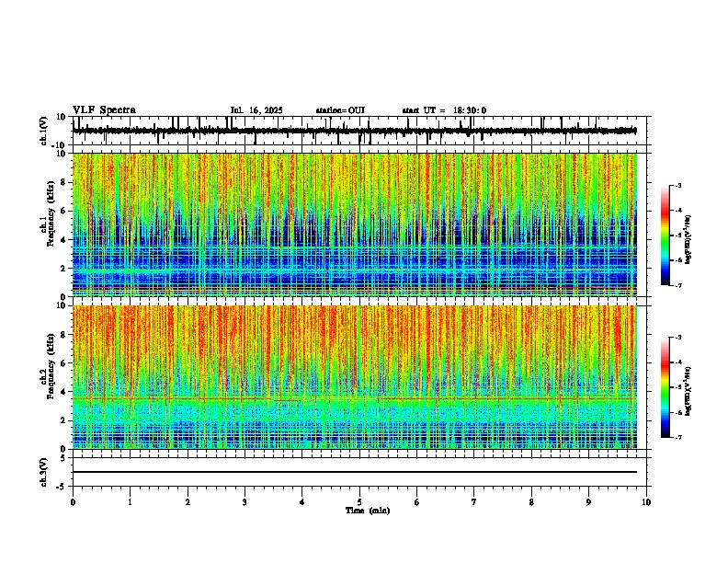
Task: Click the '6' kHz tick on ch.1 axis
Action: click(x=63, y=211)
